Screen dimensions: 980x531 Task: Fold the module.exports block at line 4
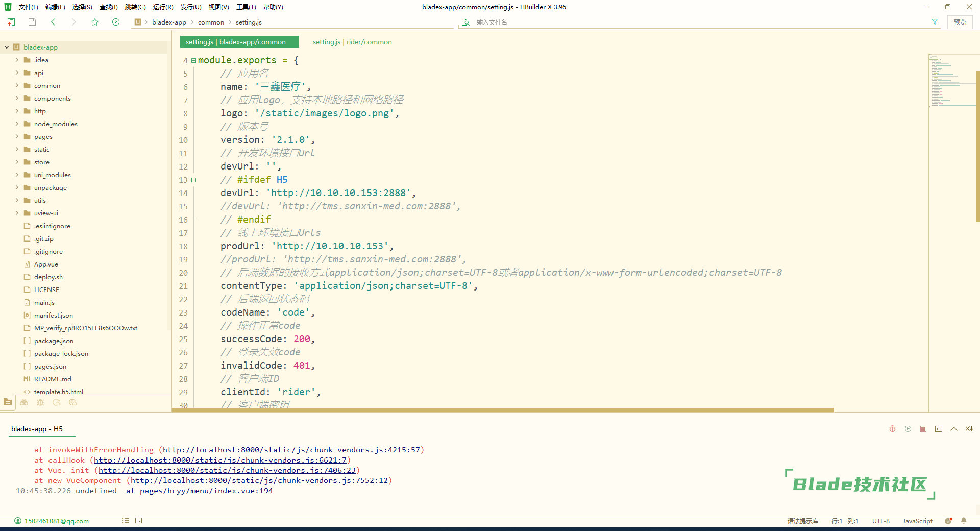point(193,60)
